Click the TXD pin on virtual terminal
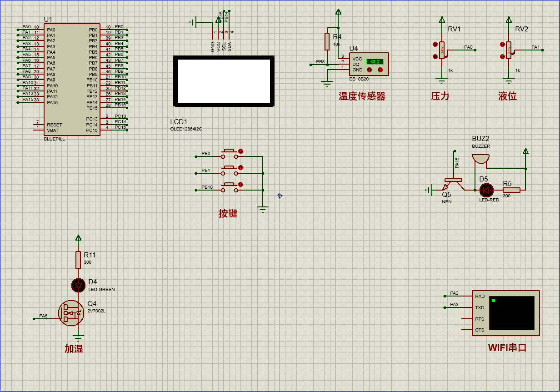Viewport: 560px width, 392px height. coord(480,308)
